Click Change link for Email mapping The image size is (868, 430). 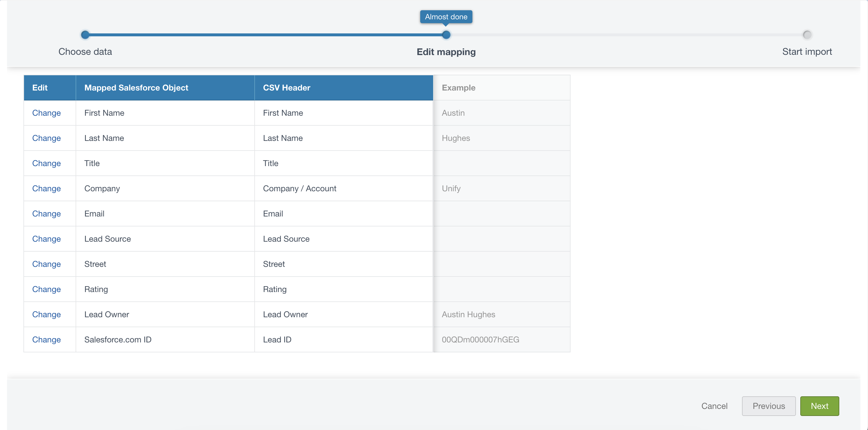pos(46,214)
